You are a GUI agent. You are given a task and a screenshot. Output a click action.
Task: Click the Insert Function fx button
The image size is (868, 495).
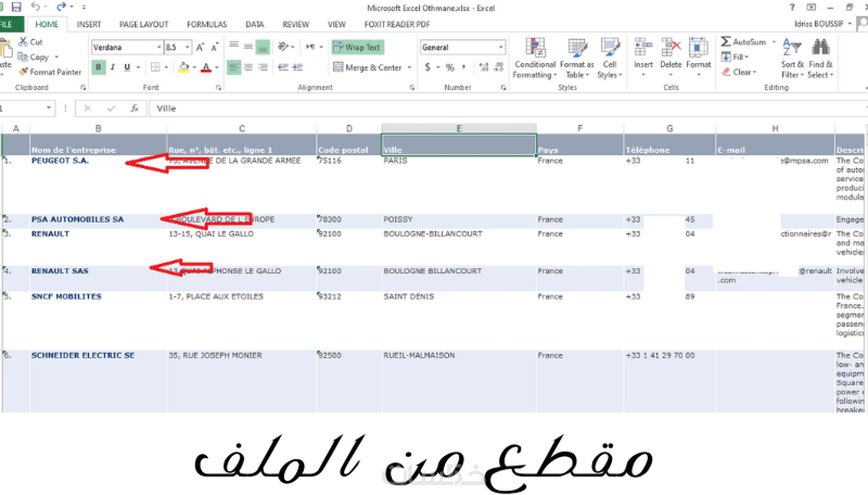134,108
